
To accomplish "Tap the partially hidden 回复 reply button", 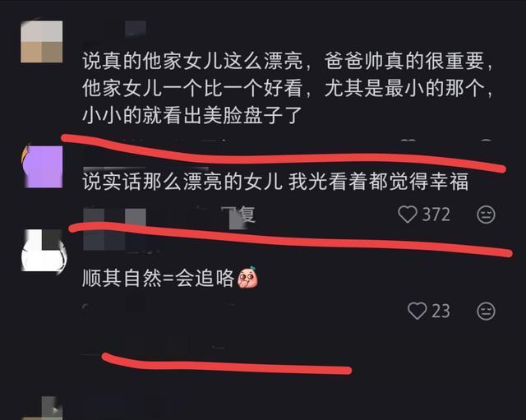I will [x=242, y=215].
